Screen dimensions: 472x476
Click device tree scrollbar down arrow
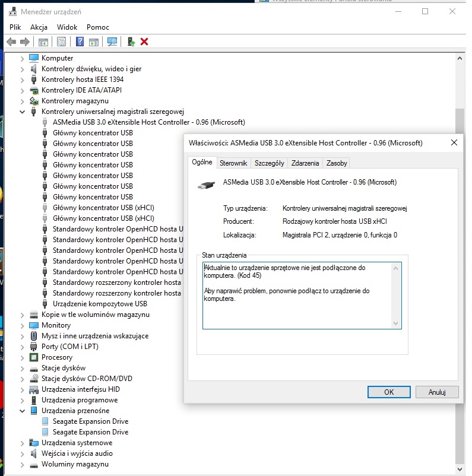pyautogui.click(x=460, y=469)
